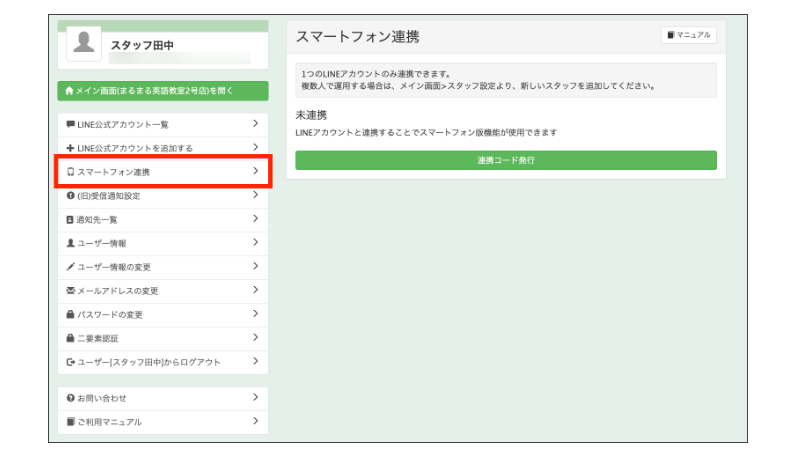Open the メイン画面(まるまる英語教室2号店)を開く button
This screenshot has height=464, width=797.
tap(162, 91)
